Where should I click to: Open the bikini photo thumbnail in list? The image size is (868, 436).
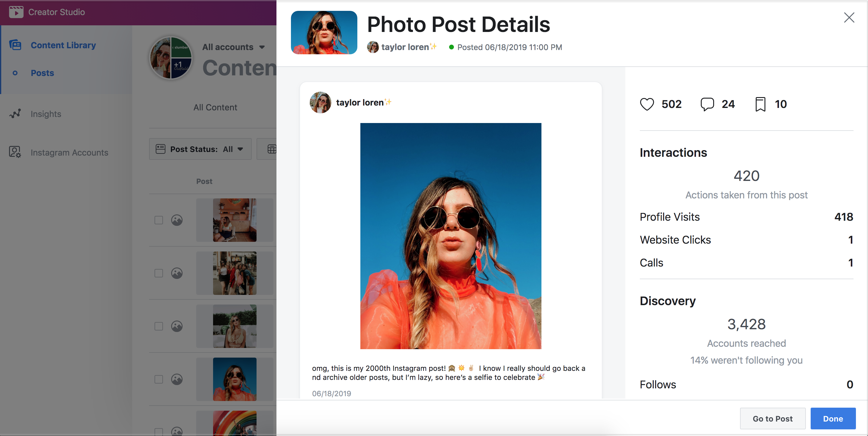(x=235, y=326)
